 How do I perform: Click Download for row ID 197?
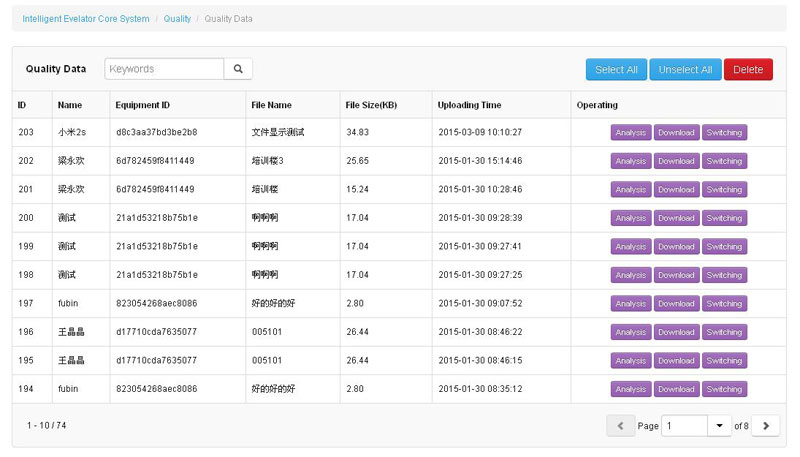pyautogui.click(x=676, y=304)
